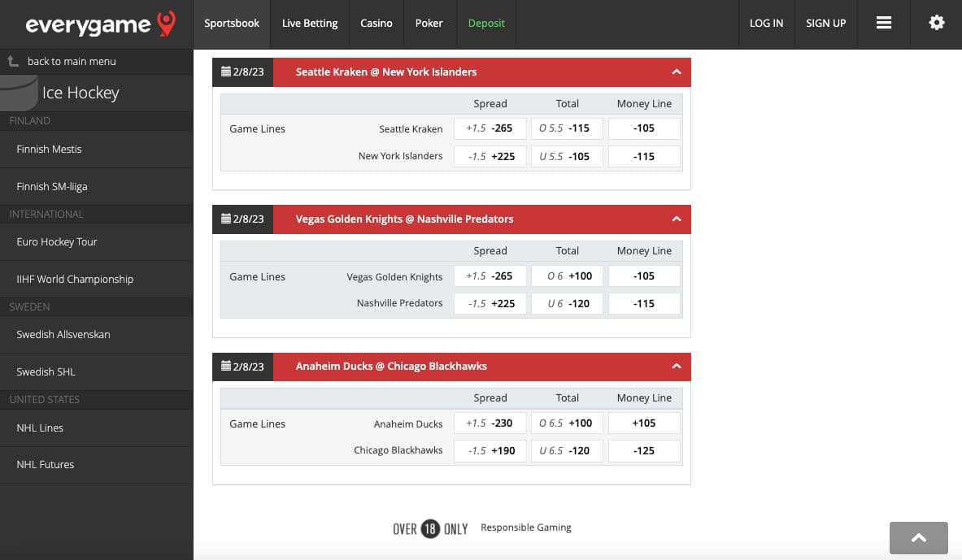
Task: Bet Chicago Blackhawks spread -1.5 +190
Action: tap(490, 451)
